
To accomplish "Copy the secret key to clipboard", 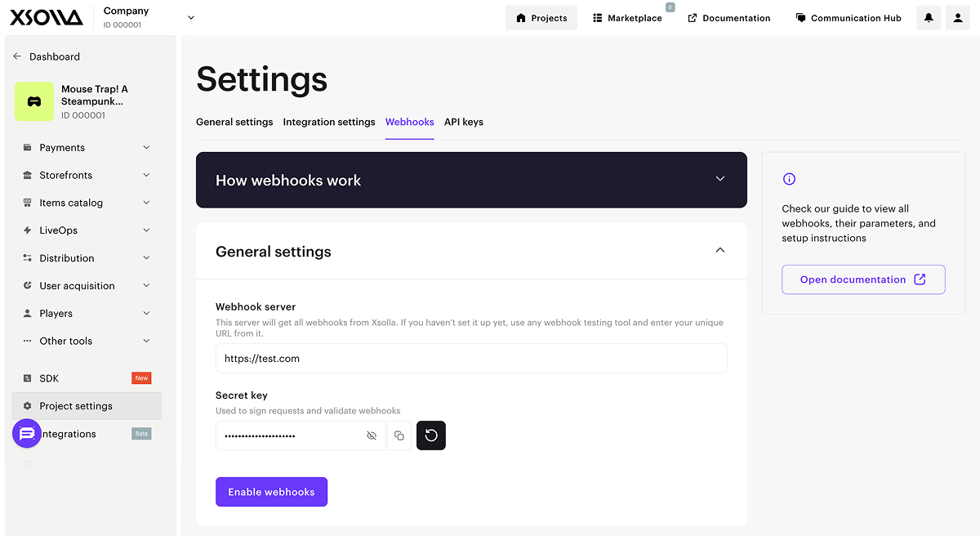I will tap(399, 435).
